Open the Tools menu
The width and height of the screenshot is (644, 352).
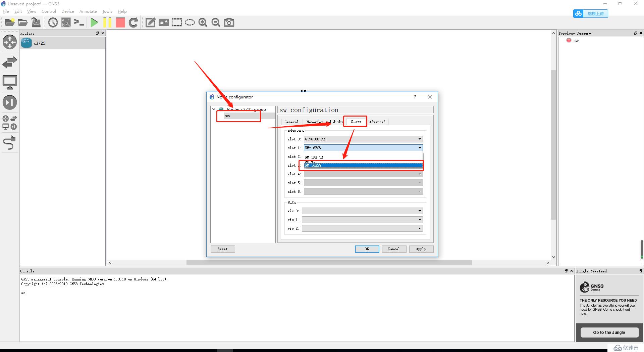pyautogui.click(x=107, y=11)
